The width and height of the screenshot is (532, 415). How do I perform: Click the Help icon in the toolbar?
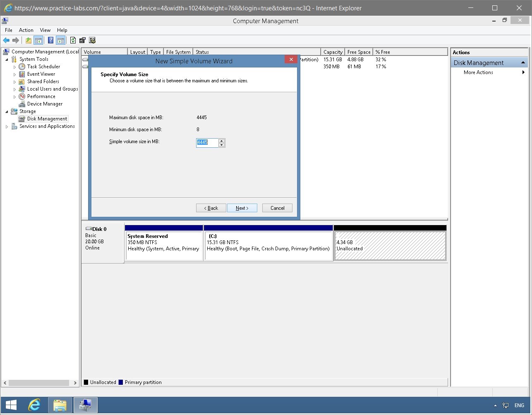click(x=50, y=40)
